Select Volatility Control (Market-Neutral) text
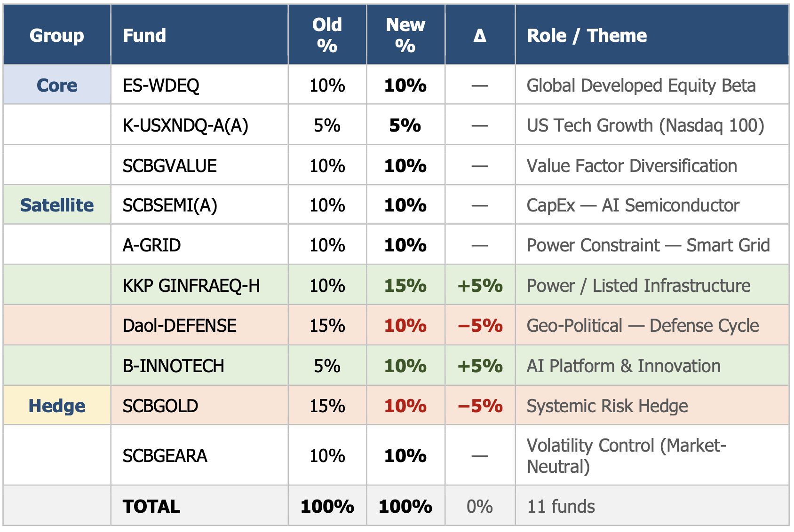 626,455
